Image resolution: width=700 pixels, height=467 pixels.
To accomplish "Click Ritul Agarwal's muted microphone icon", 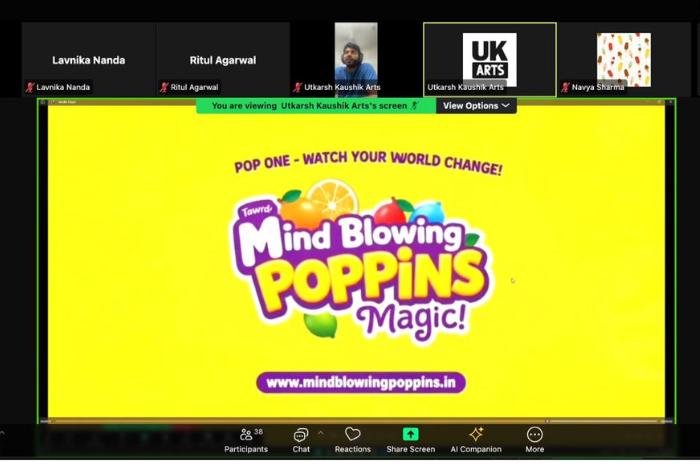I will pos(164,87).
